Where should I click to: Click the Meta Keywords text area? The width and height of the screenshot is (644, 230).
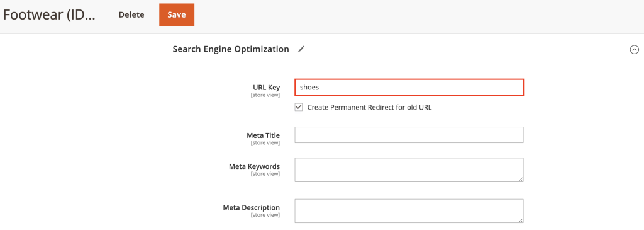[x=409, y=170]
